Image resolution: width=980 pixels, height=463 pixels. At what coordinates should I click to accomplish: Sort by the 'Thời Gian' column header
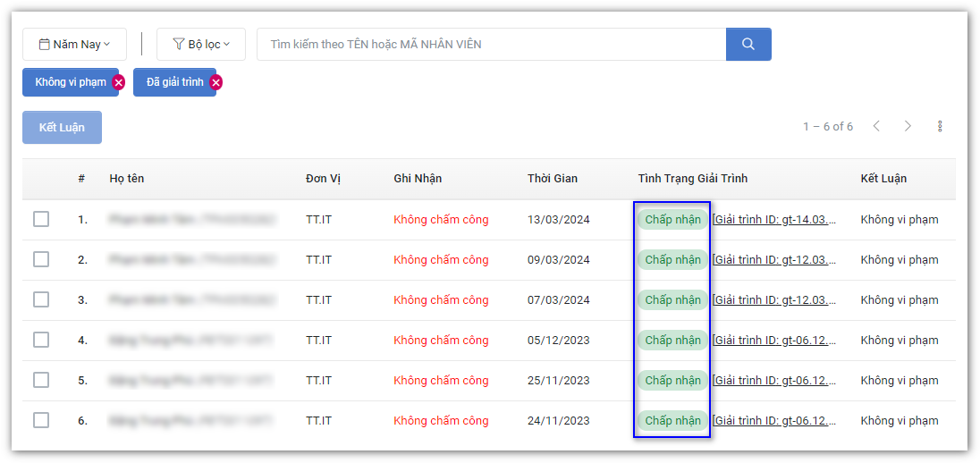click(552, 178)
